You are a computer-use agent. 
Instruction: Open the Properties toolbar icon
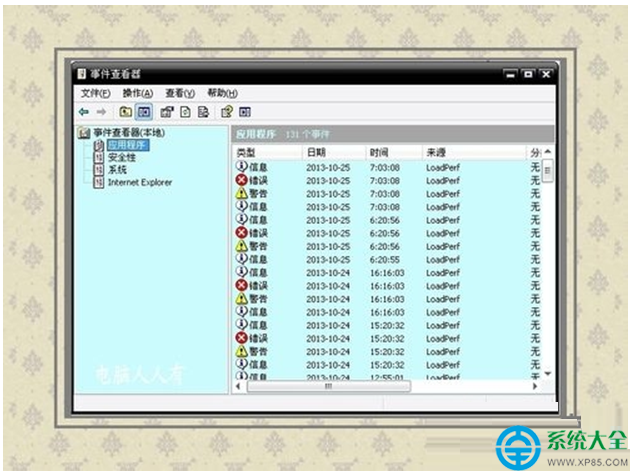tap(167, 112)
